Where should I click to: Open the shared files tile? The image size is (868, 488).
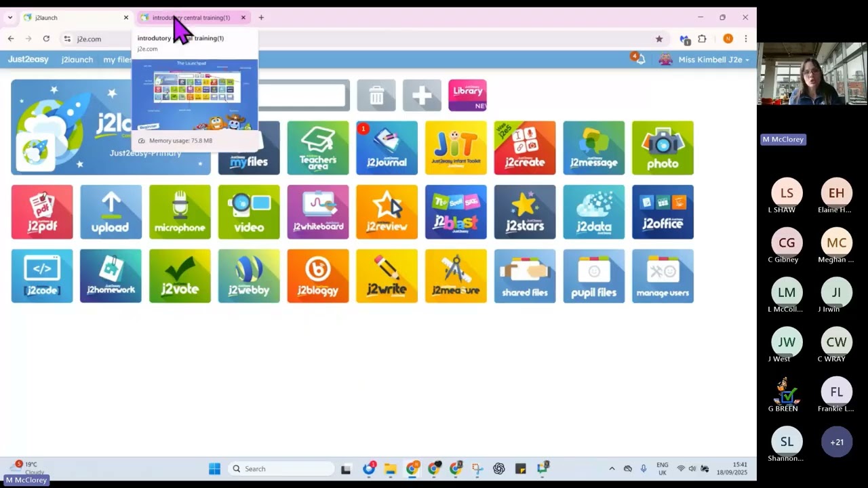point(525,276)
